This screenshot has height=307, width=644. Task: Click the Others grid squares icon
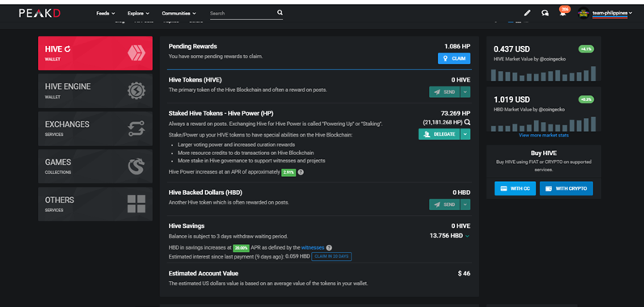[136, 204]
